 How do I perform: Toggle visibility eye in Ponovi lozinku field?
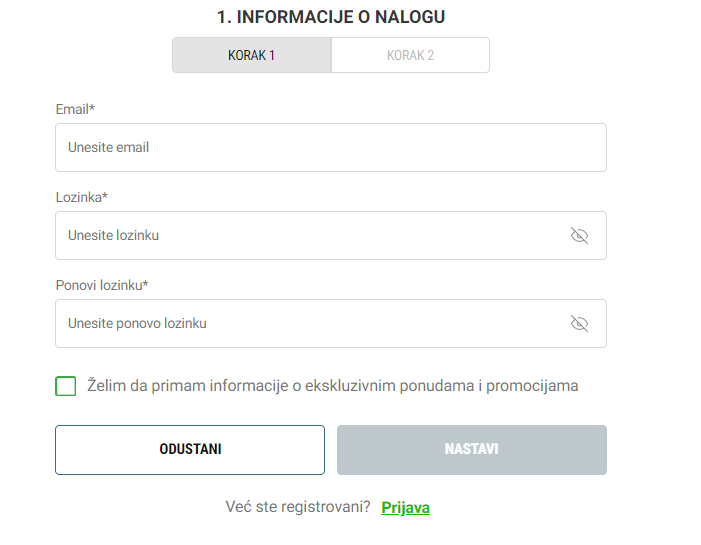(x=579, y=323)
